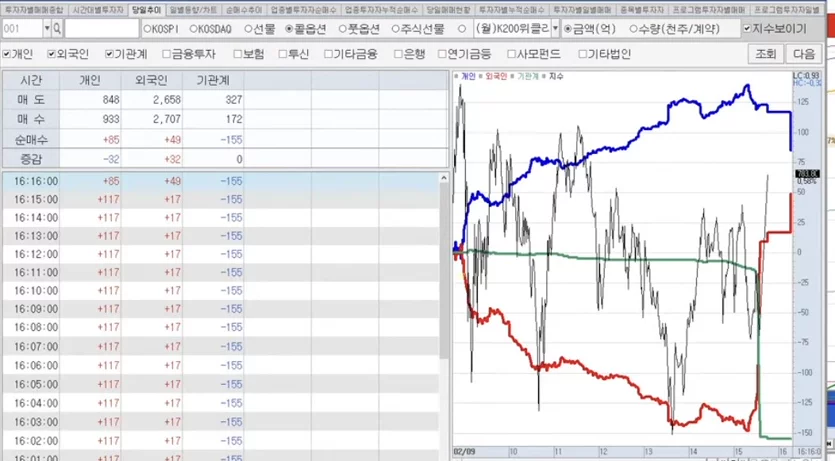This screenshot has width=835, height=461.
Task: Open the 투자자별누적순매수 tab
Action: (x=512, y=10)
